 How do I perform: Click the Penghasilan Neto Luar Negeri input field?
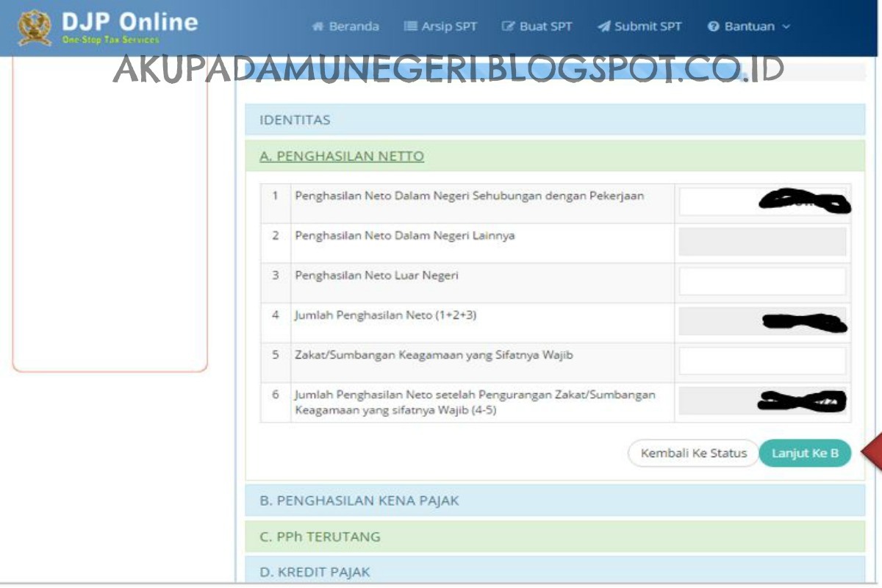[762, 281]
